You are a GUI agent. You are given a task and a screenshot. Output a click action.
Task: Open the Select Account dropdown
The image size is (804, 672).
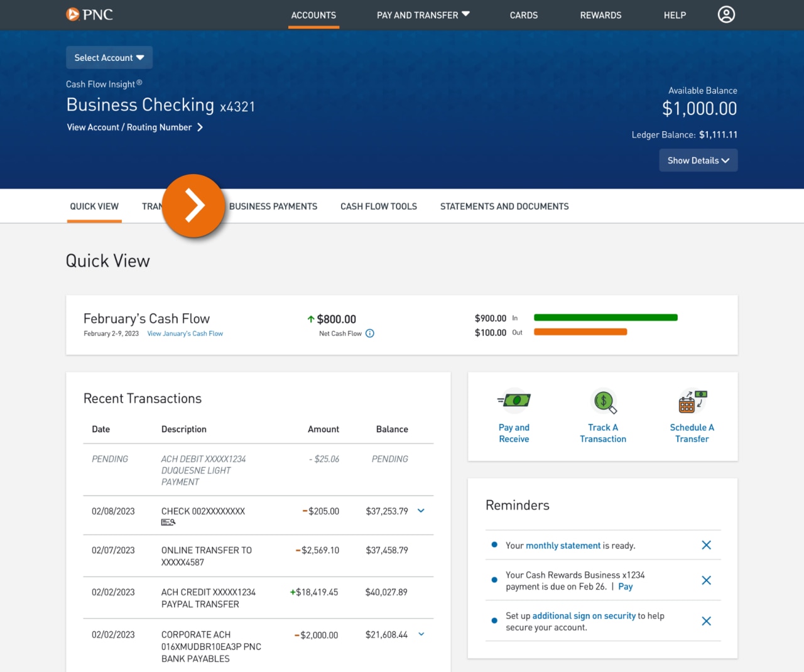click(x=109, y=57)
